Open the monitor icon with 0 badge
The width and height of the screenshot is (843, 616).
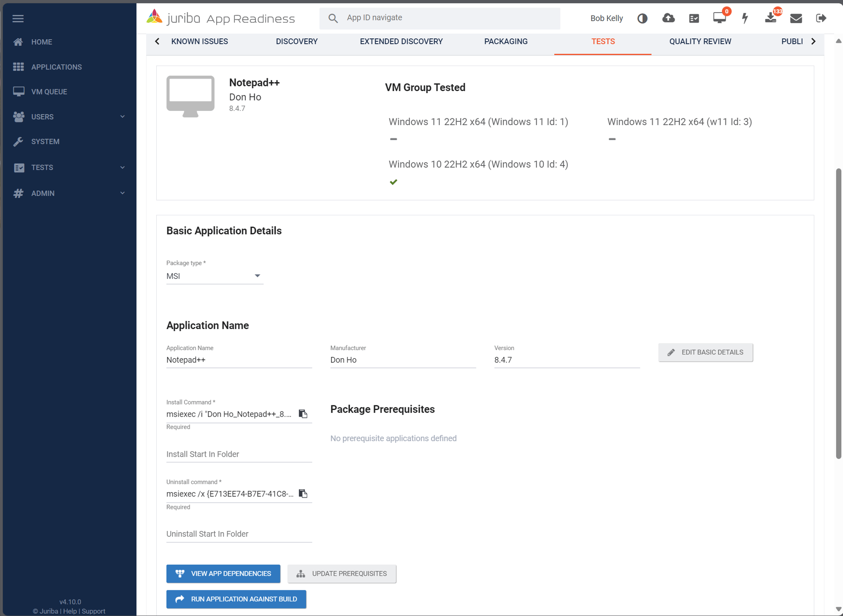pos(720,18)
